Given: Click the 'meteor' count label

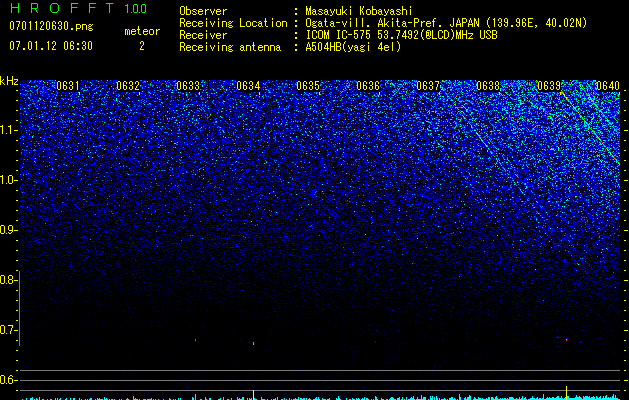Looking at the screenshot, I should click(x=142, y=31).
